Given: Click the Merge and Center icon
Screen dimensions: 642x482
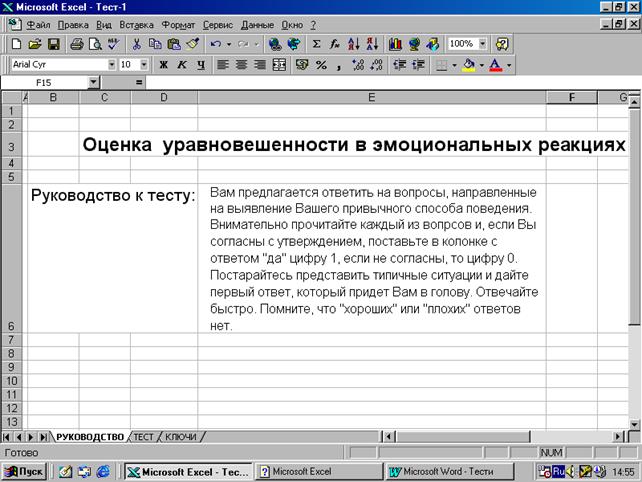Looking at the screenshot, I should pos(279,64).
